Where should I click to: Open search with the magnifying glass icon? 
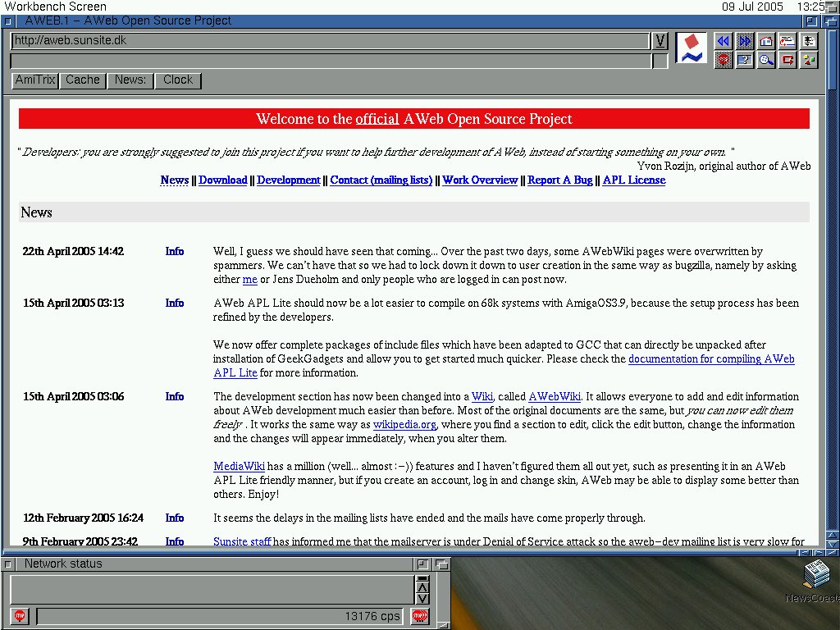tap(766, 59)
